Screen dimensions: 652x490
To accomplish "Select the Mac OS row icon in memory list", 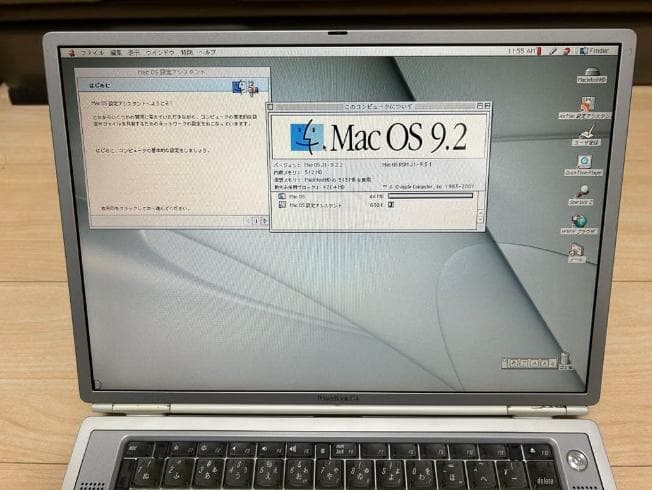I will (282, 196).
